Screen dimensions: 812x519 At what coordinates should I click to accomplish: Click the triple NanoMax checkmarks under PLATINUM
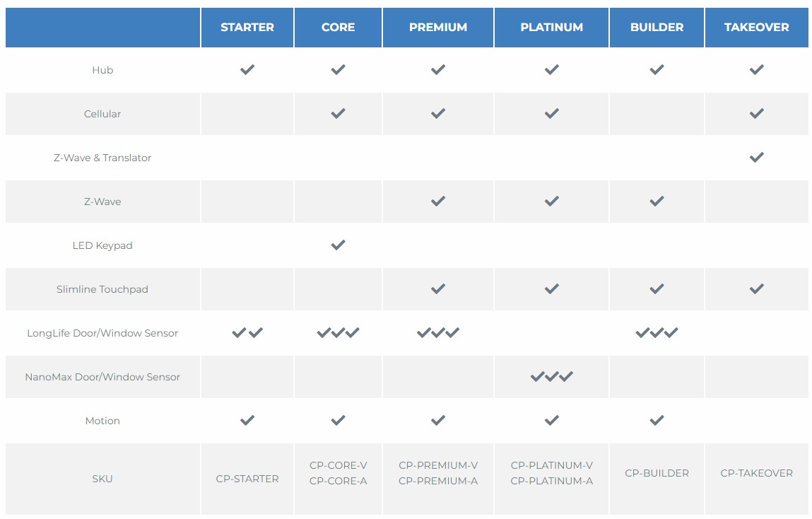pyautogui.click(x=551, y=377)
